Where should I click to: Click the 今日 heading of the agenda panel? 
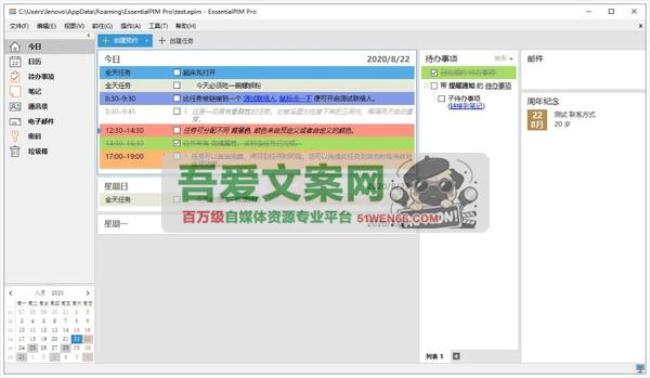112,59
